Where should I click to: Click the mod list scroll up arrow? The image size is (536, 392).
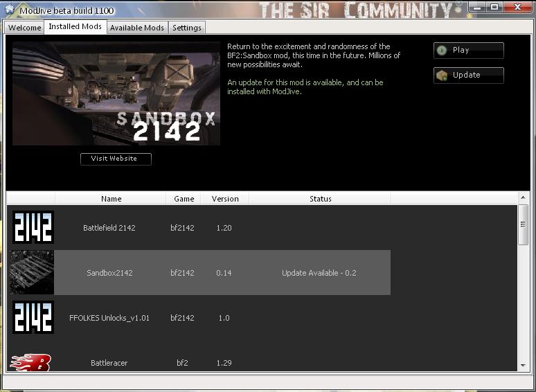pyautogui.click(x=523, y=197)
